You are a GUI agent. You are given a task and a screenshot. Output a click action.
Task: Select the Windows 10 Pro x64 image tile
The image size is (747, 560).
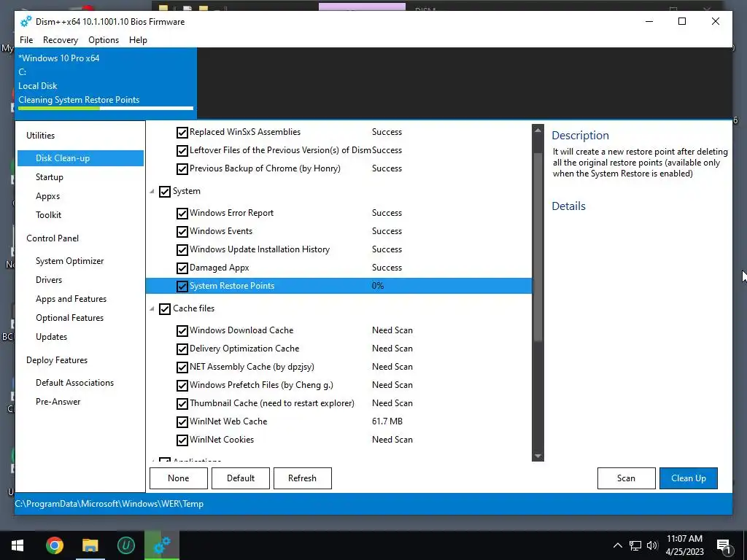click(106, 82)
